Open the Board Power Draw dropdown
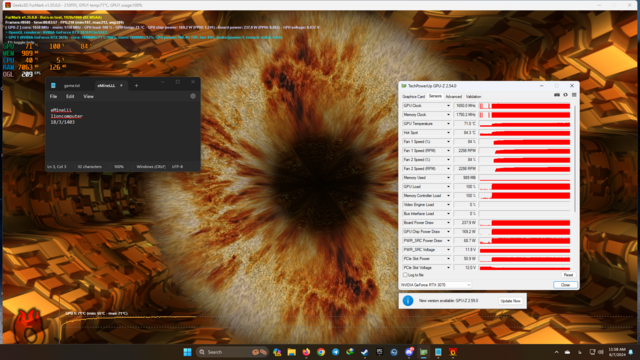The image size is (640, 360). point(448,223)
